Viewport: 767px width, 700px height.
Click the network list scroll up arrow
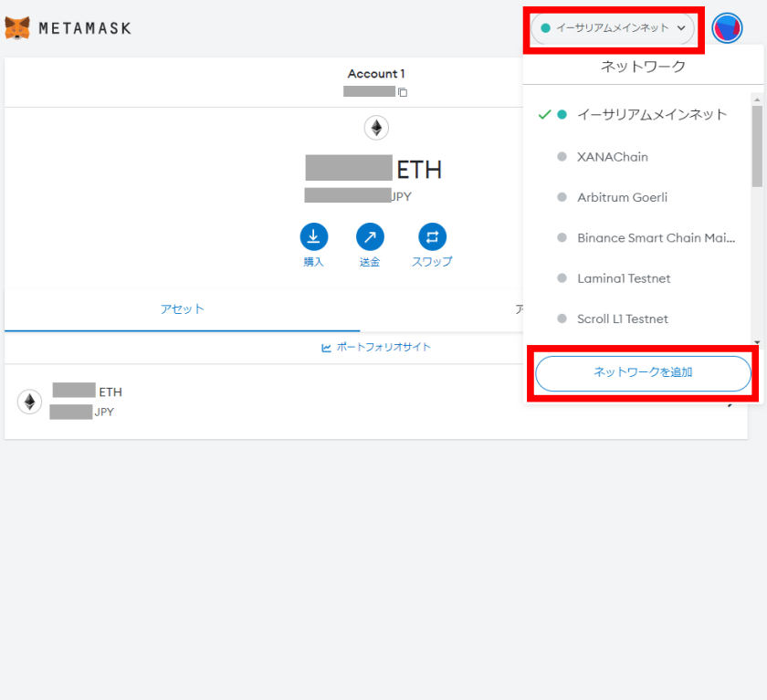[757, 99]
